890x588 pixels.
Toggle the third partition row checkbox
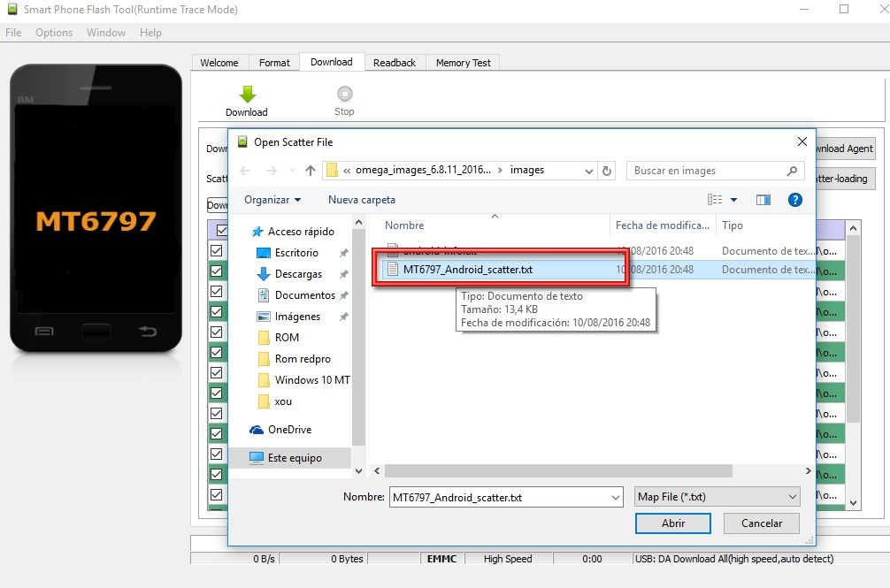[x=216, y=291]
